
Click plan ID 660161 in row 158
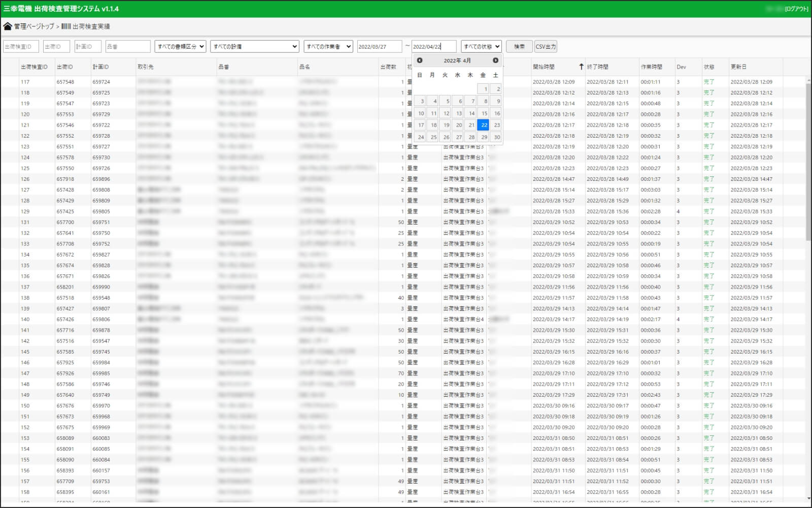tap(101, 492)
